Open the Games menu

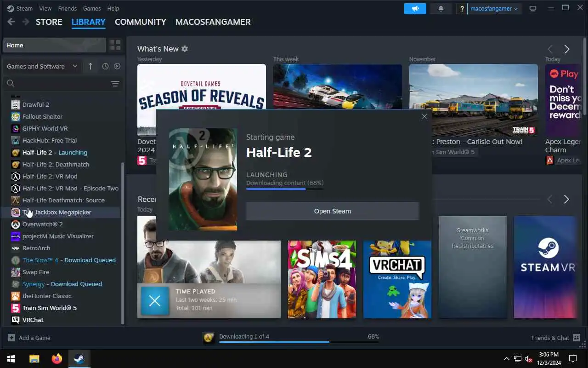coord(92,8)
